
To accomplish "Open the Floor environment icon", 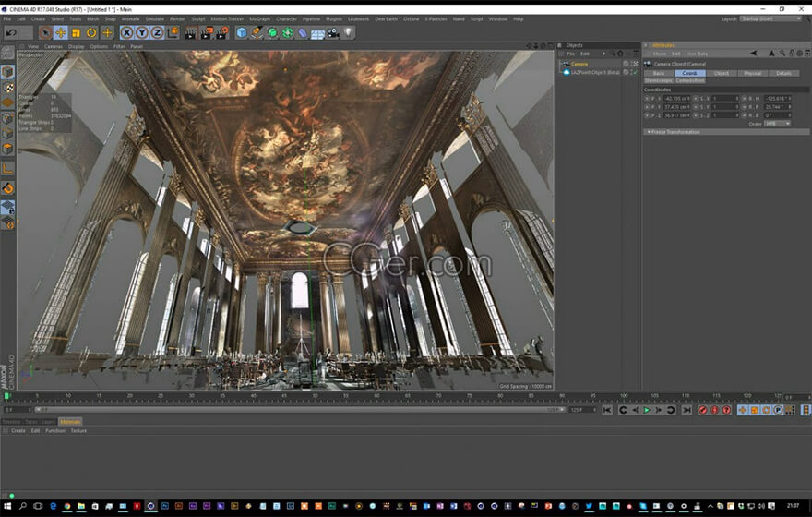I will pos(317,32).
